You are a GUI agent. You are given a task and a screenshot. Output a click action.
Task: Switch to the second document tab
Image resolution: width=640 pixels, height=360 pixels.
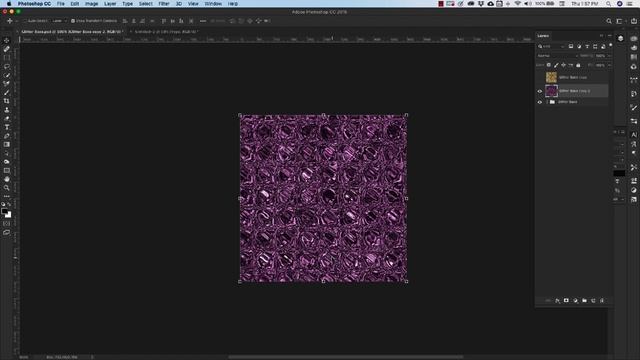pos(166,31)
